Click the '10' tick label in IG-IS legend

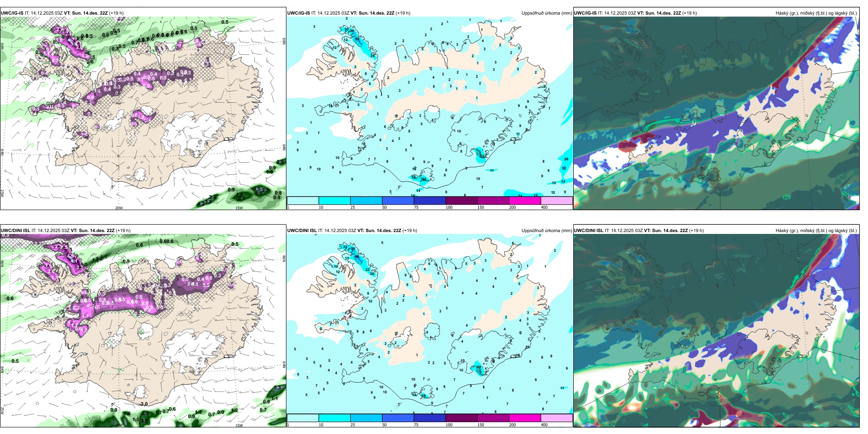321,207
